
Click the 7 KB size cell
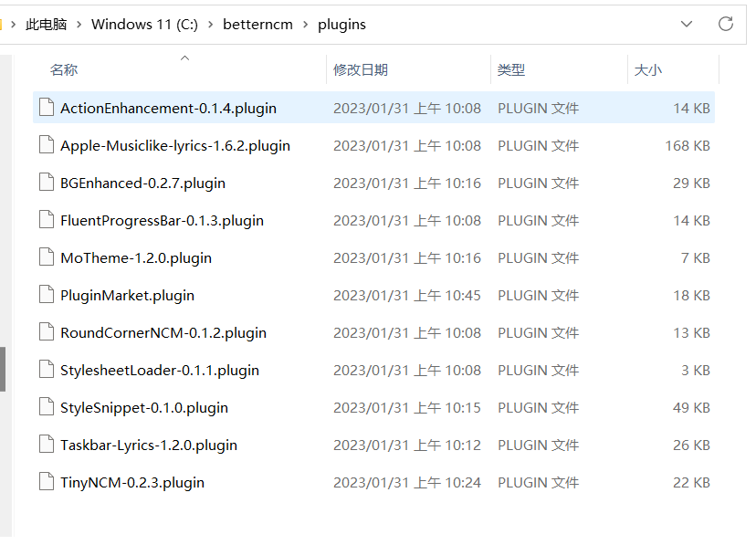coord(695,257)
